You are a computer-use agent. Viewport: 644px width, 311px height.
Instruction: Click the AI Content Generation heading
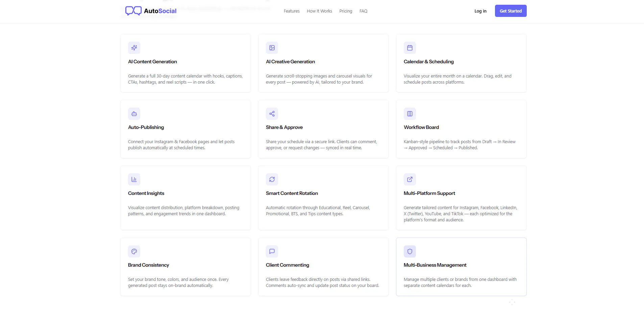(152, 62)
